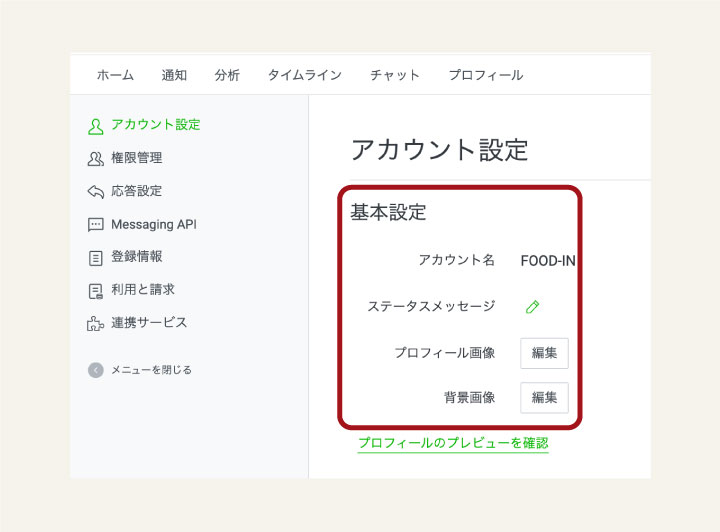Viewport: 720px width, 532px height.
Task: Click the プロフィール画像 label
Action: point(444,353)
